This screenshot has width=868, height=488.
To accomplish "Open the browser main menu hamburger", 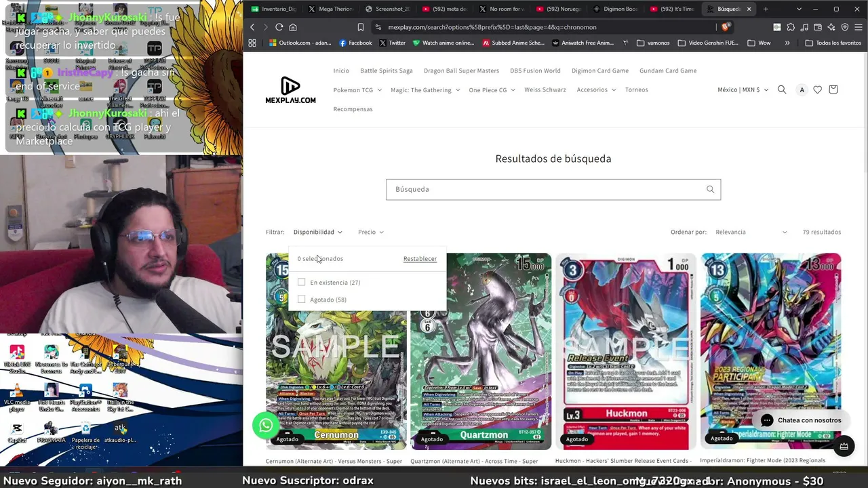I will click(859, 27).
